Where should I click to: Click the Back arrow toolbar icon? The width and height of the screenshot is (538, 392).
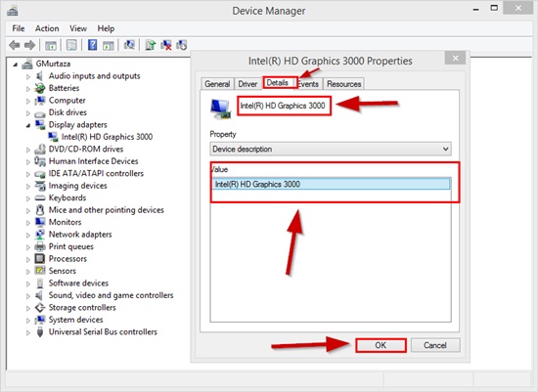[x=15, y=45]
